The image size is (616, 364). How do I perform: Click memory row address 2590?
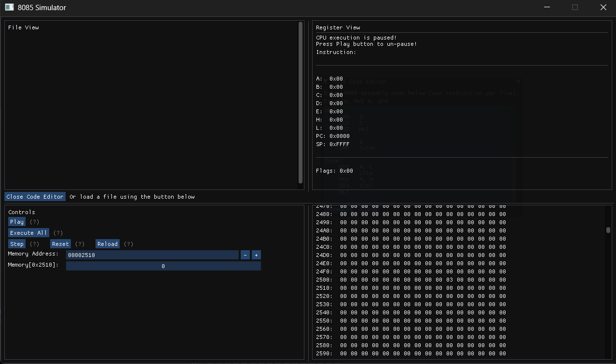click(324, 353)
